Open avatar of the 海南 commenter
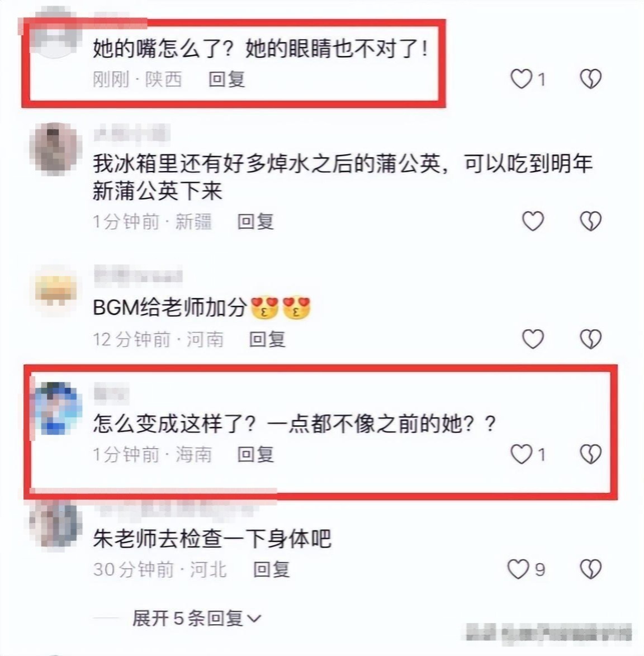The height and width of the screenshot is (656, 644). tap(57, 409)
